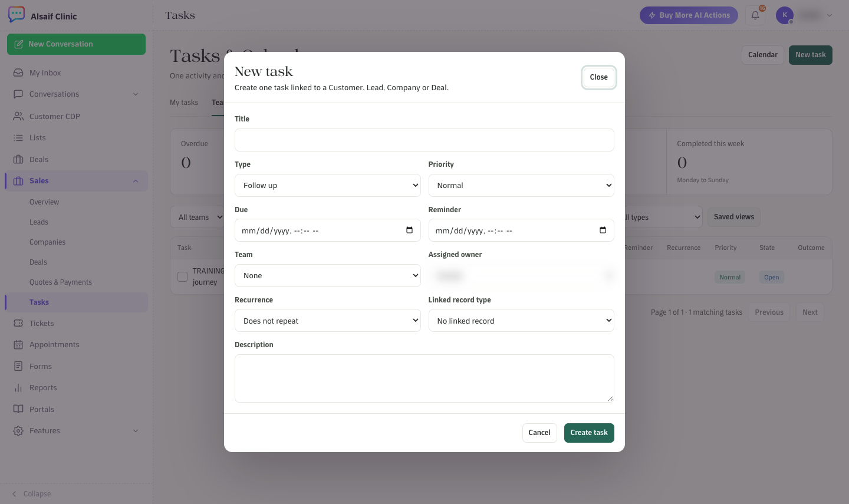Open the Linked record type dropdown

(x=521, y=321)
